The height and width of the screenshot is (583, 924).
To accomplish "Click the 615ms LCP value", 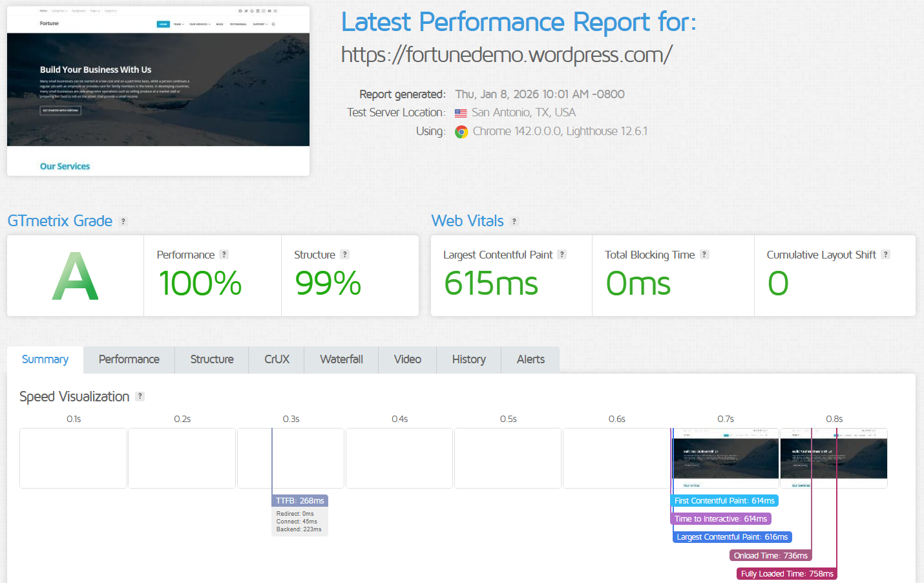I will tap(491, 284).
